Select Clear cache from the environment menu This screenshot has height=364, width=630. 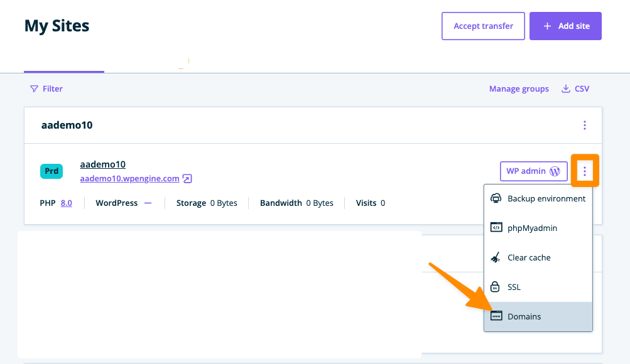point(528,257)
